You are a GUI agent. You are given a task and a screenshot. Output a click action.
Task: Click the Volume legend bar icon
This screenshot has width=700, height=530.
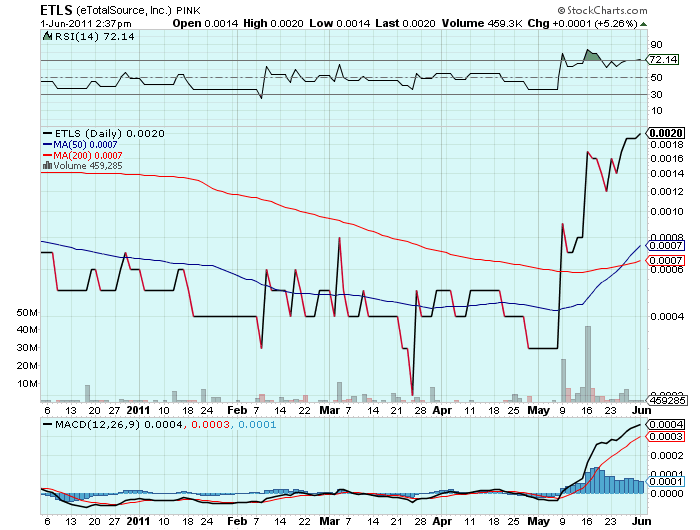pos(46,166)
